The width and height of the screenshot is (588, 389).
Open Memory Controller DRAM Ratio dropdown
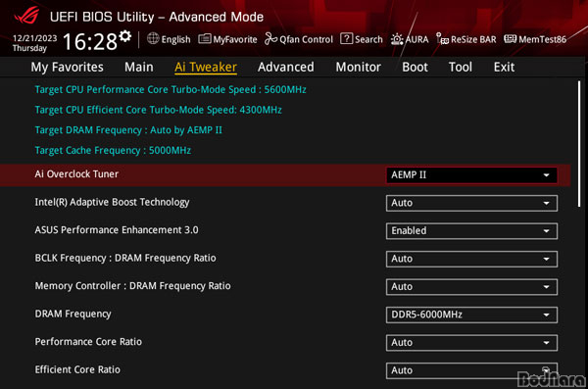point(471,286)
